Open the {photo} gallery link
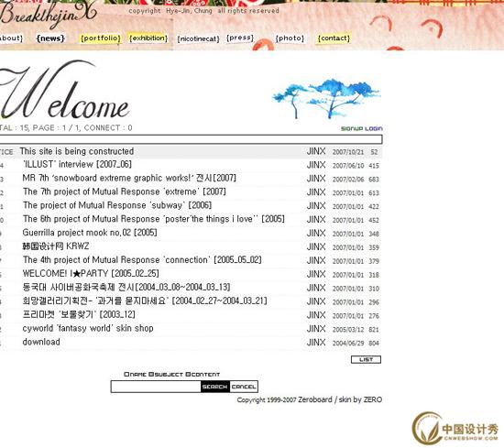The image size is (504, 448). pyautogui.click(x=290, y=38)
